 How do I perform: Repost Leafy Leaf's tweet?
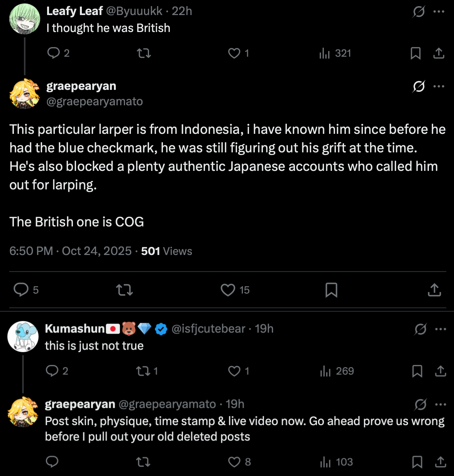click(x=144, y=53)
